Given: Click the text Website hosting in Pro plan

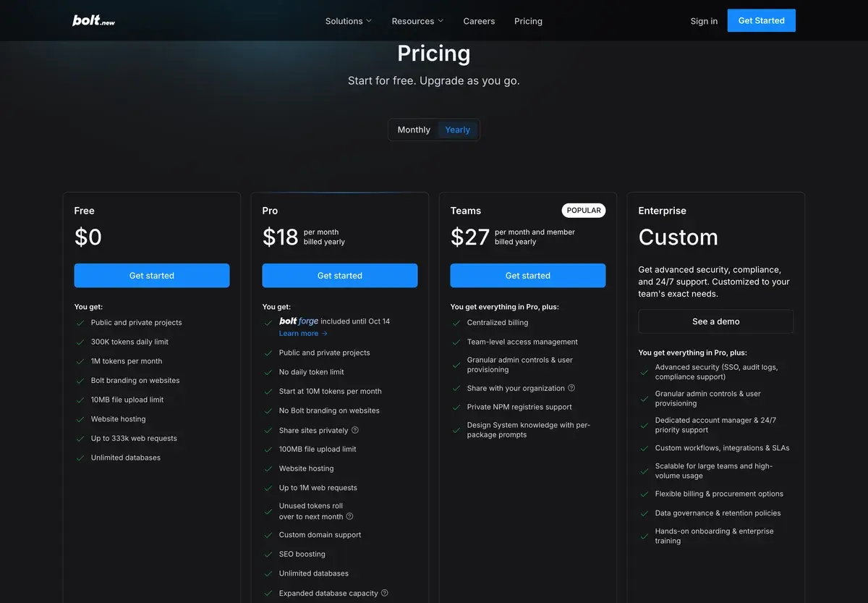Looking at the screenshot, I should (307, 468).
